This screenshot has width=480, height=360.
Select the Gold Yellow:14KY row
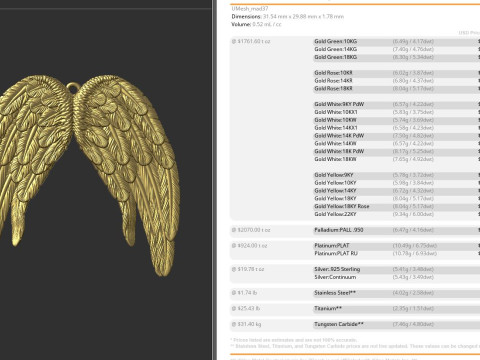(397, 190)
